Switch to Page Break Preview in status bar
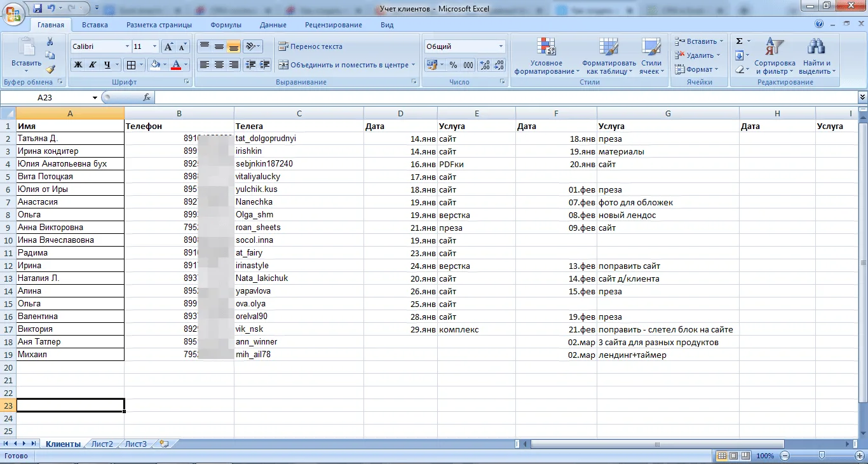 coord(745,456)
